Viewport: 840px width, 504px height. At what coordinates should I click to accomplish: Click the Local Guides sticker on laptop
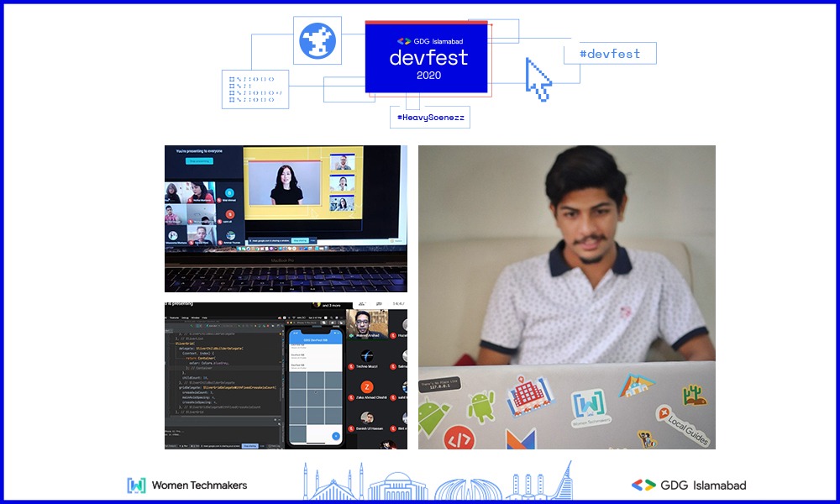[x=682, y=423]
